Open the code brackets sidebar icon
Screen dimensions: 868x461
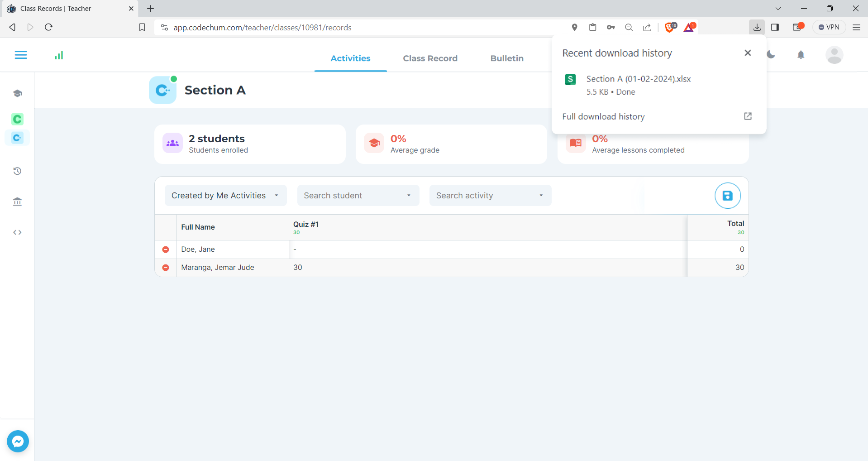17,232
